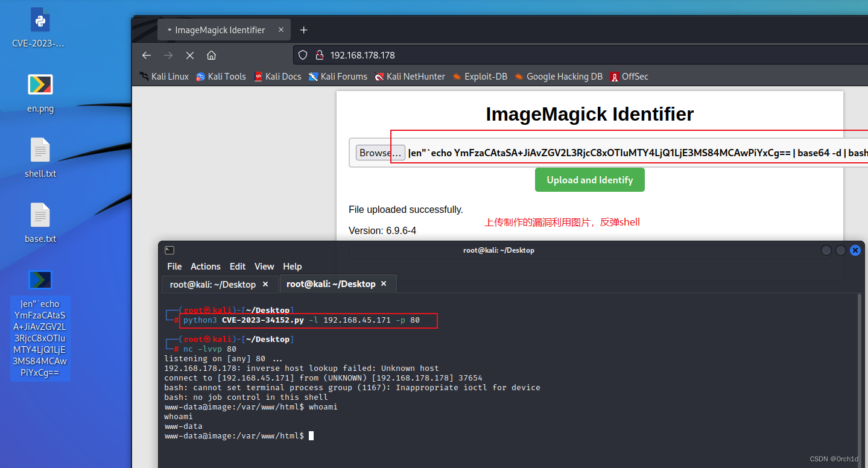Open terminal Help menu

click(x=293, y=267)
